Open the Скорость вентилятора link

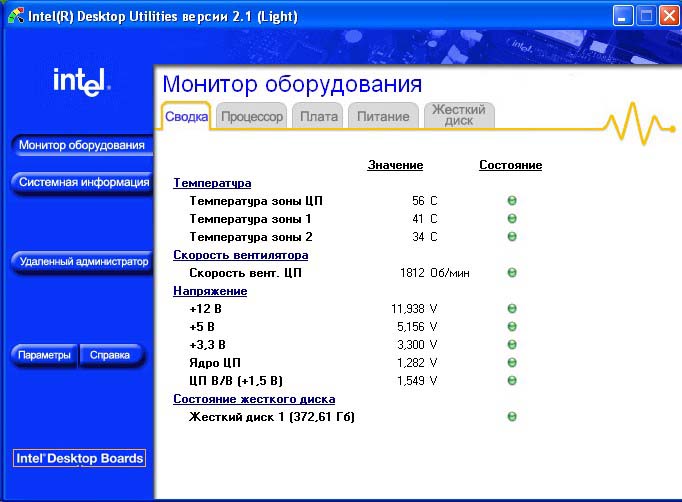coord(241,255)
